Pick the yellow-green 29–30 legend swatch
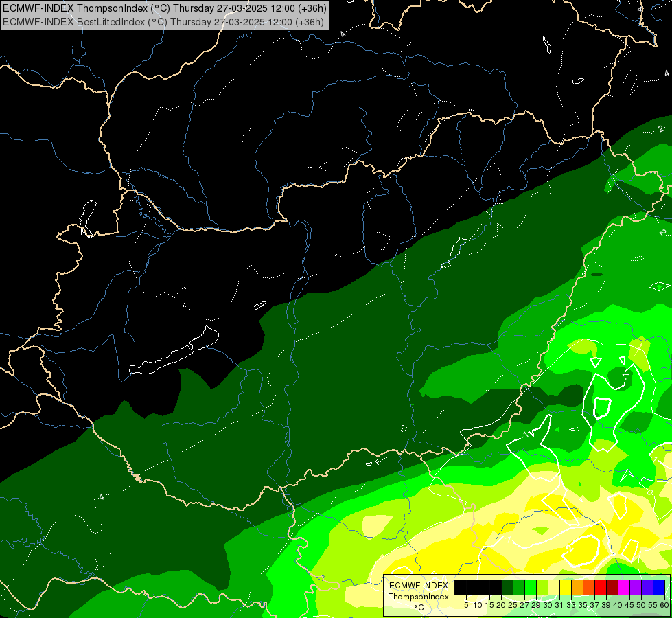Viewport: 672px width, 618px height. coord(542,587)
